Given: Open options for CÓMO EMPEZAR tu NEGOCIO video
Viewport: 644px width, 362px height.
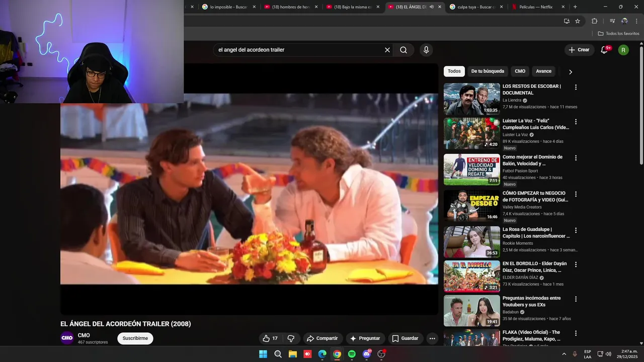Looking at the screenshot, I should click(x=576, y=194).
